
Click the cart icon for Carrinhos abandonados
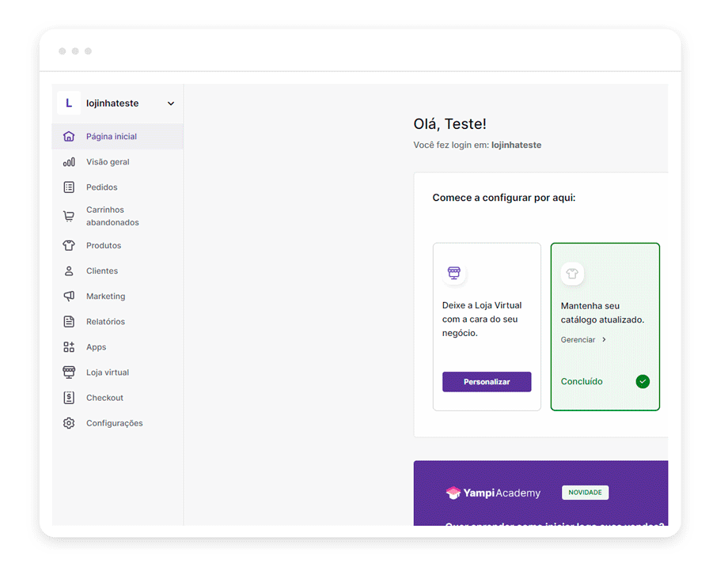(69, 216)
